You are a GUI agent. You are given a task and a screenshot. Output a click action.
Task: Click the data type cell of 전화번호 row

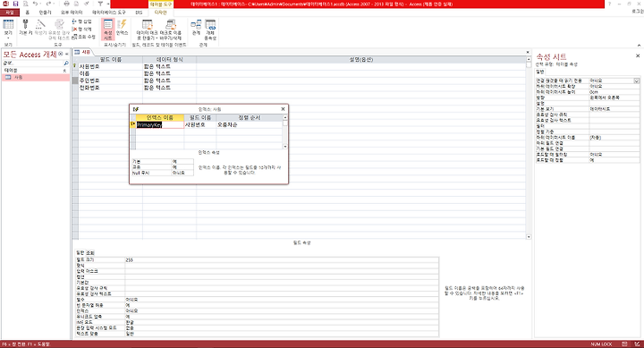(169, 88)
